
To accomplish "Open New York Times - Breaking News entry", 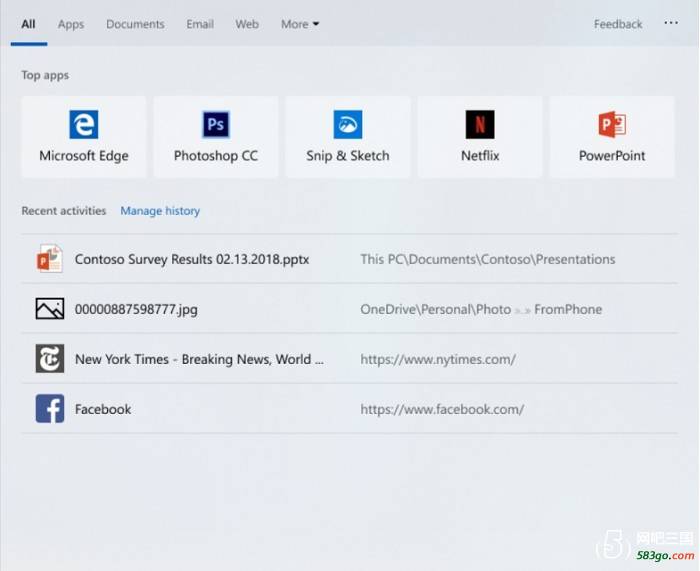I will [199, 359].
